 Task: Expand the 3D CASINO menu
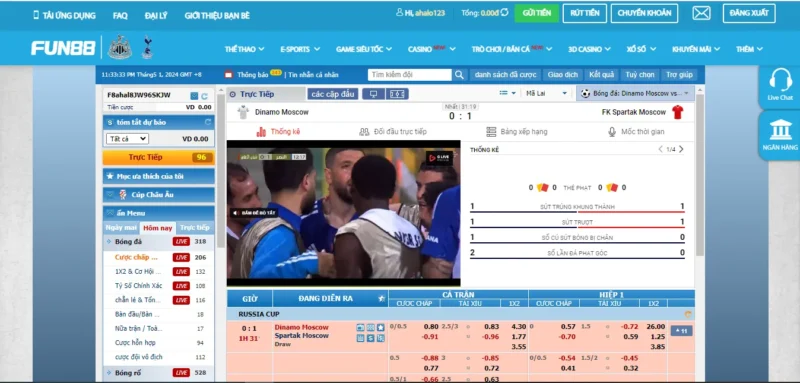tap(589, 49)
